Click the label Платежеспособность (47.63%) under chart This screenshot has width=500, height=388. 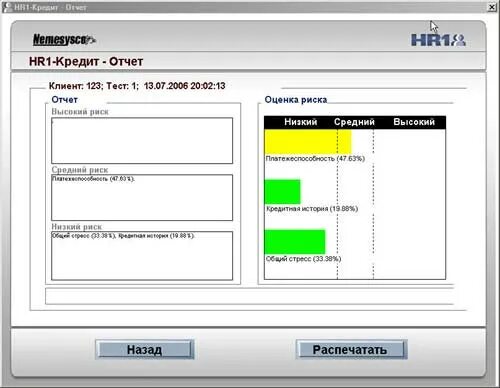click(315, 158)
